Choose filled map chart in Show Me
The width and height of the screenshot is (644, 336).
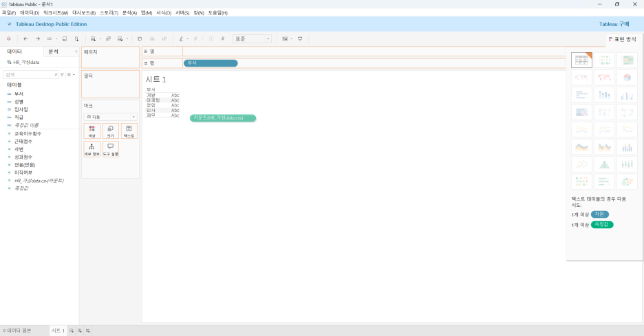tap(604, 77)
